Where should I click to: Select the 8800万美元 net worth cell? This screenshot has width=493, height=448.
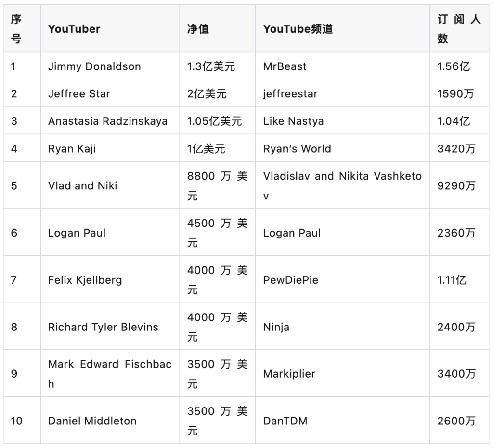pyautogui.click(x=217, y=185)
